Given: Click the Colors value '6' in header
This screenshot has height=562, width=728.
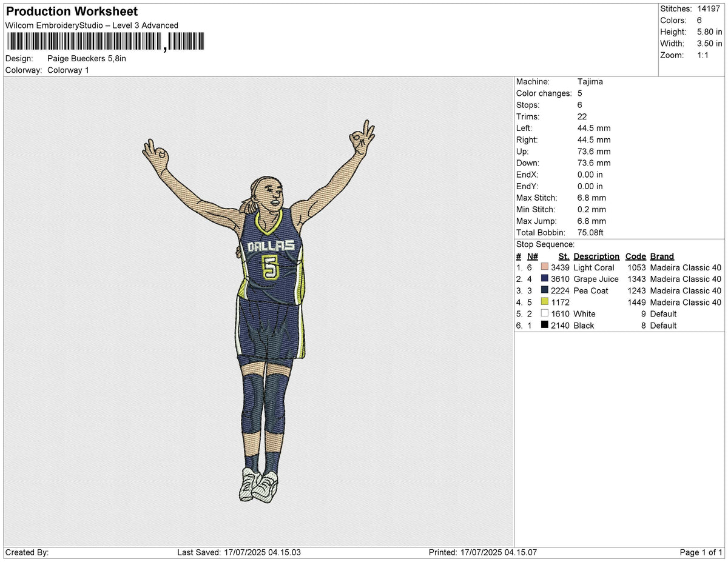Looking at the screenshot, I should 699,20.
